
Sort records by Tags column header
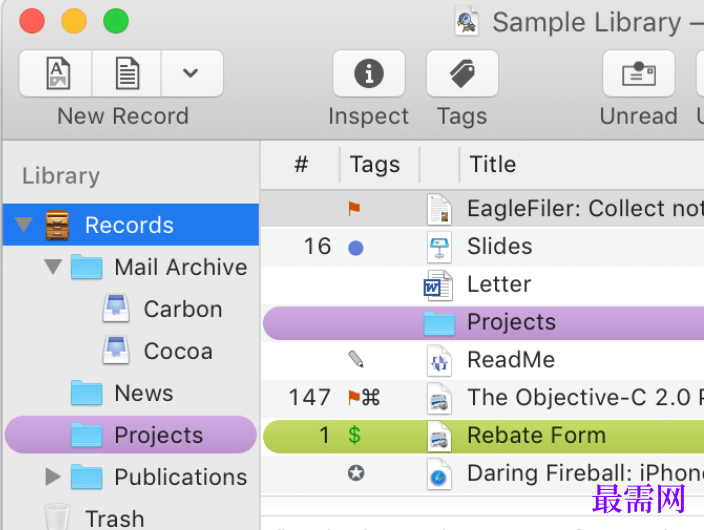(x=374, y=164)
